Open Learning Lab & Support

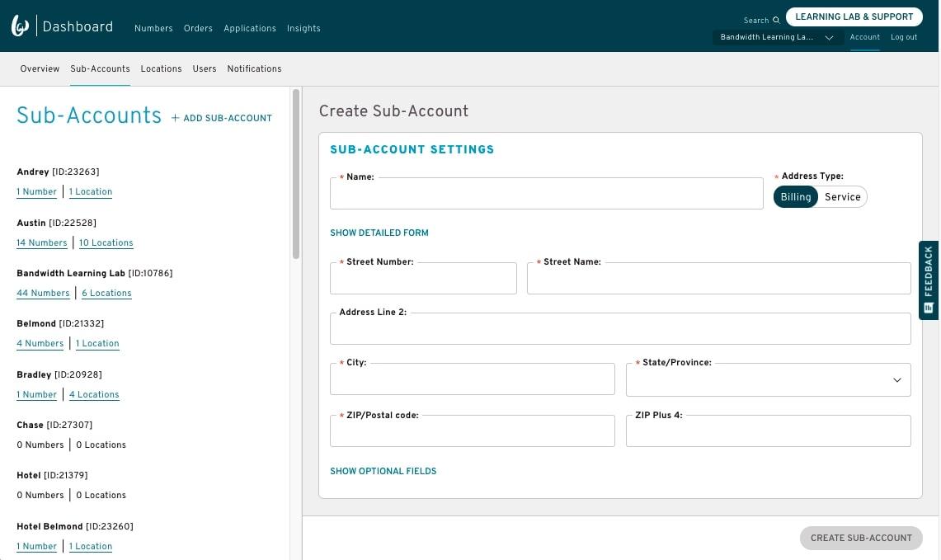click(x=854, y=16)
